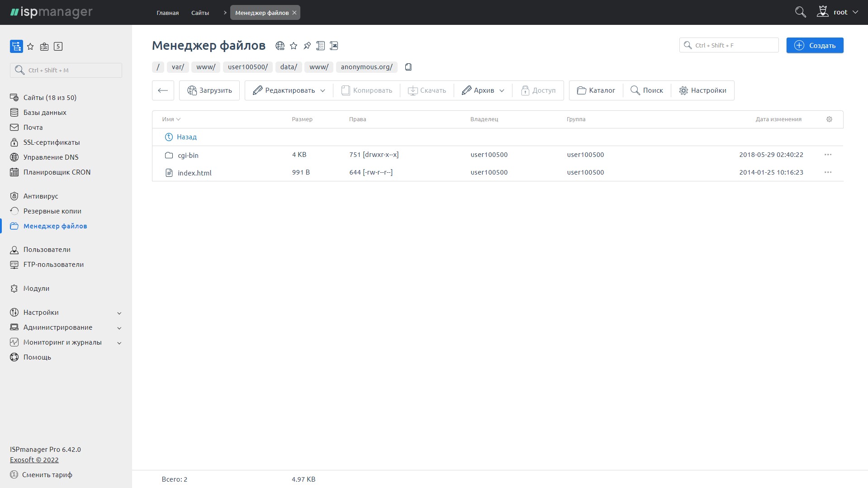
Task: Focus the sidebar menu search field
Action: (x=66, y=70)
